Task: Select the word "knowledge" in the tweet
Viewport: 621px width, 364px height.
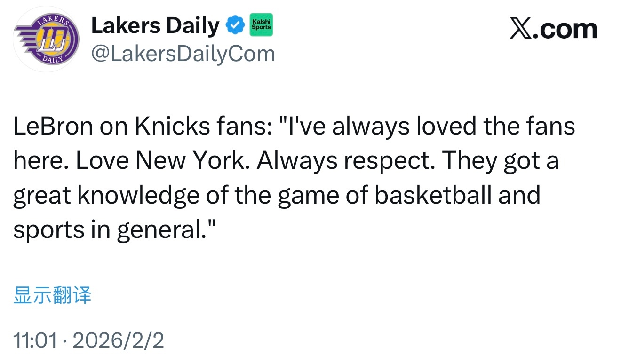Action: coord(138,195)
